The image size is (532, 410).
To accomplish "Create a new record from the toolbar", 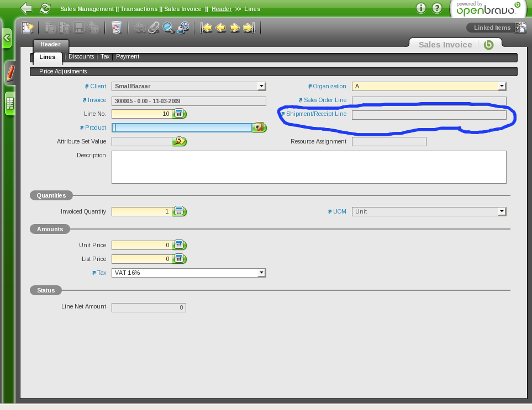I will (28, 28).
